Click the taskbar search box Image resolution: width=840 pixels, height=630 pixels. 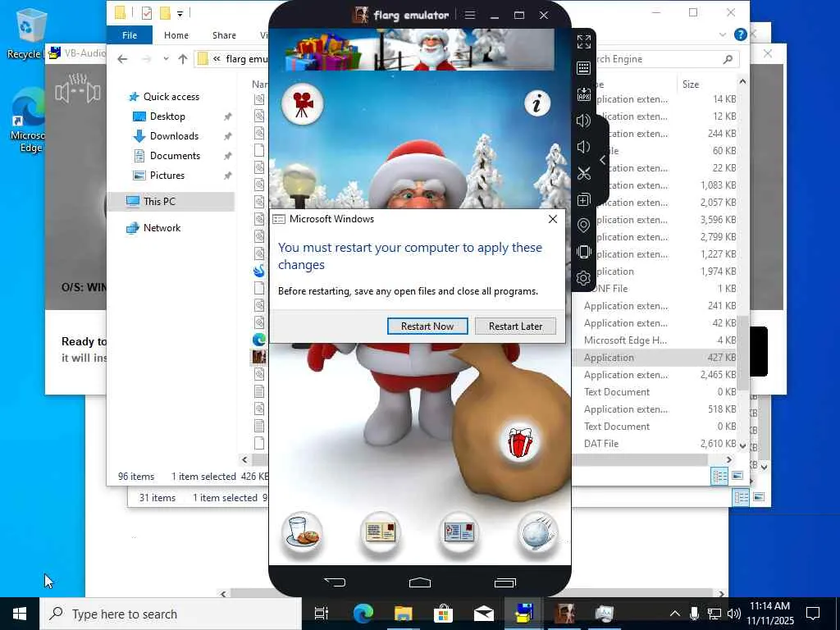[171, 614]
